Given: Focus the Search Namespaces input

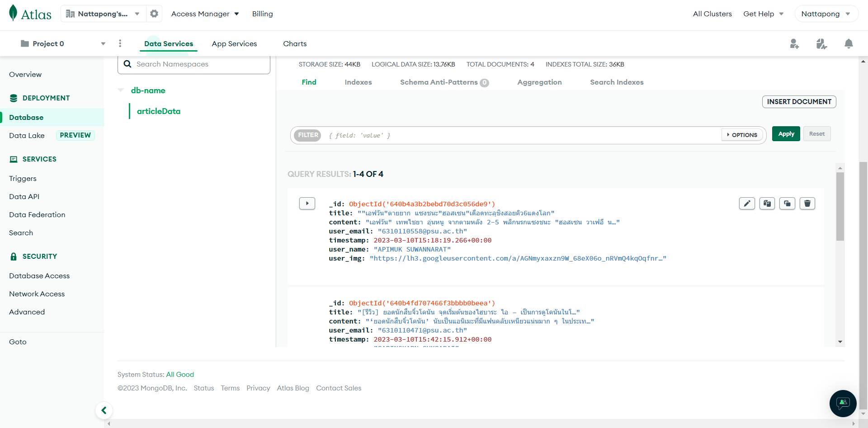Looking at the screenshot, I should pos(194,64).
